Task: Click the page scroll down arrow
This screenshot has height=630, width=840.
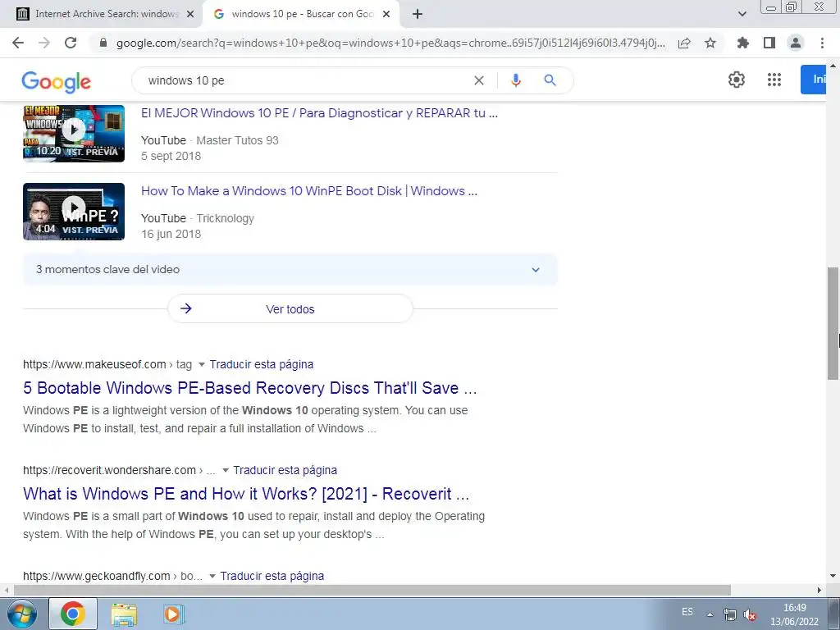Action: [833, 577]
